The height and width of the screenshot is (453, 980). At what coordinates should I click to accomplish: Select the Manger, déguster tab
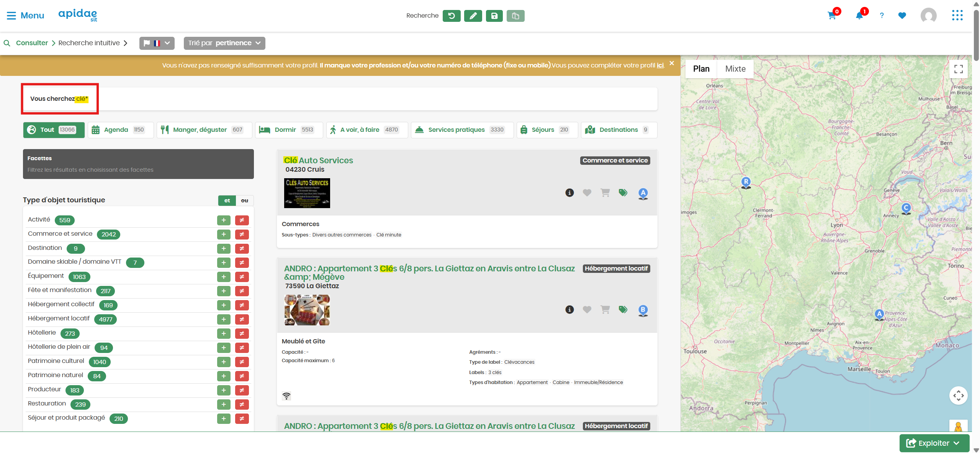[204, 130]
